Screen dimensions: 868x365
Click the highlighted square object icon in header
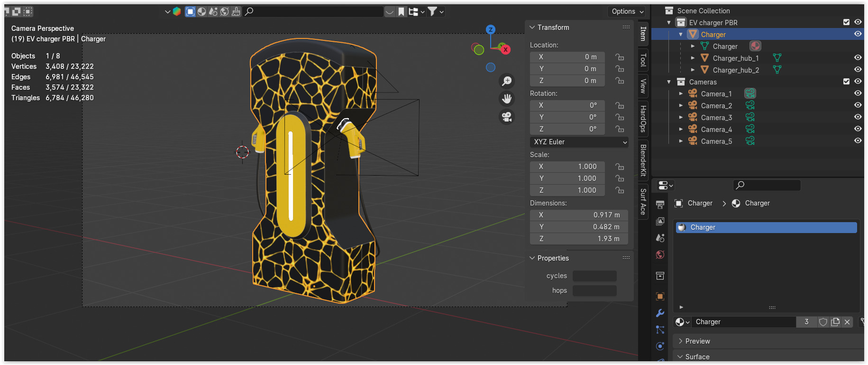(x=190, y=11)
